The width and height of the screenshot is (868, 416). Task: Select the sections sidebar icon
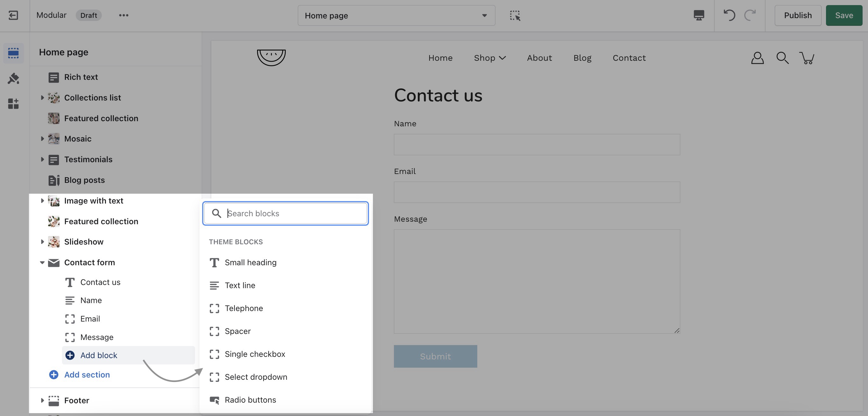pos(13,53)
